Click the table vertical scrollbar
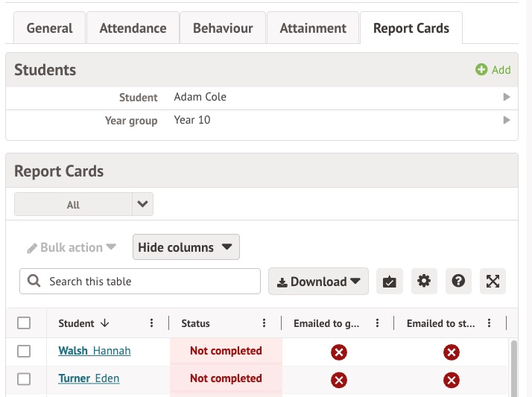The width and height of the screenshot is (532, 397). pyautogui.click(x=513, y=365)
